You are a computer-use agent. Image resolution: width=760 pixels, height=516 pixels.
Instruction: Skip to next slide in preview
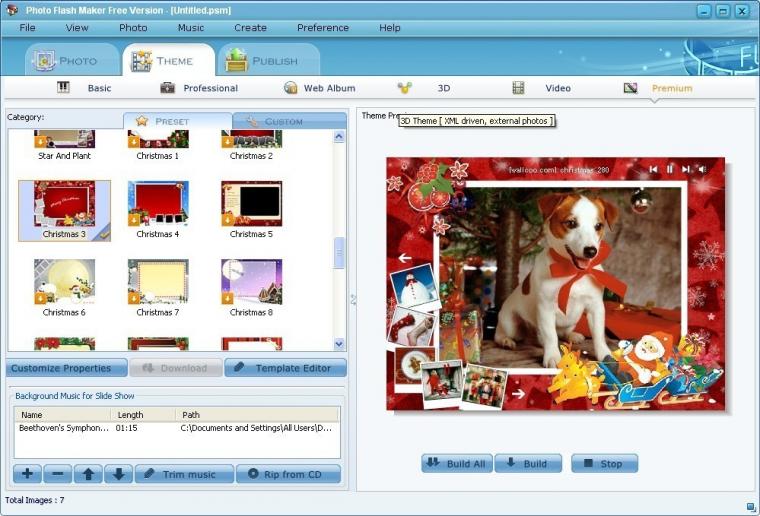[686, 169]
